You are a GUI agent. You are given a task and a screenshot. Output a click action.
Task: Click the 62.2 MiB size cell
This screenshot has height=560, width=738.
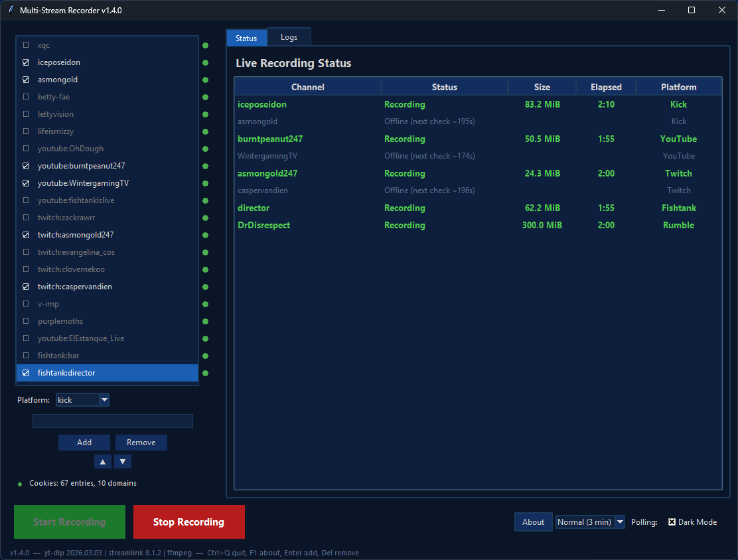(x=542, y=208)
